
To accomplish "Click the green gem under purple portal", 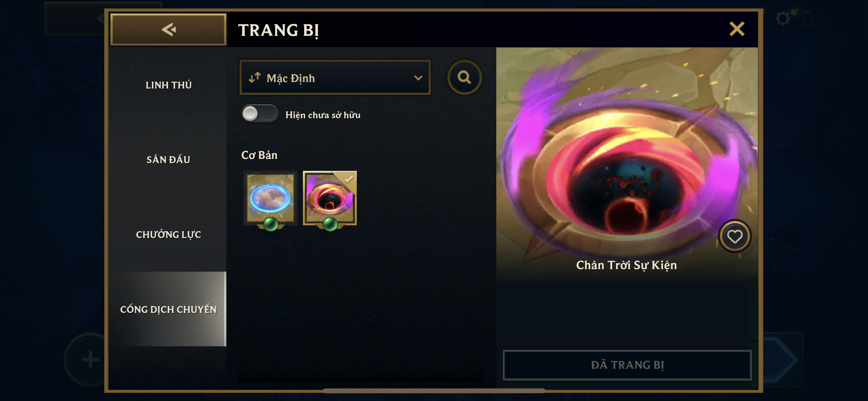I will 330,224.
